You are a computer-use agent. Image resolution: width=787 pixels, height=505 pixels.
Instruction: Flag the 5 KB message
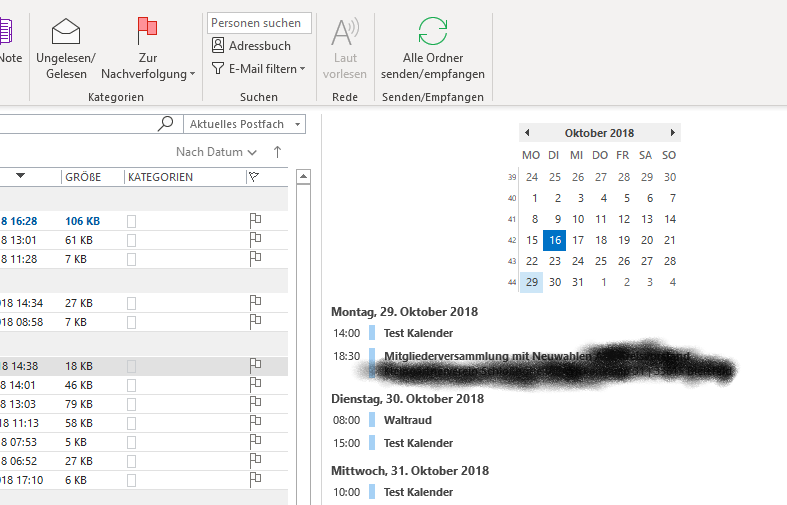coord(255,442)
